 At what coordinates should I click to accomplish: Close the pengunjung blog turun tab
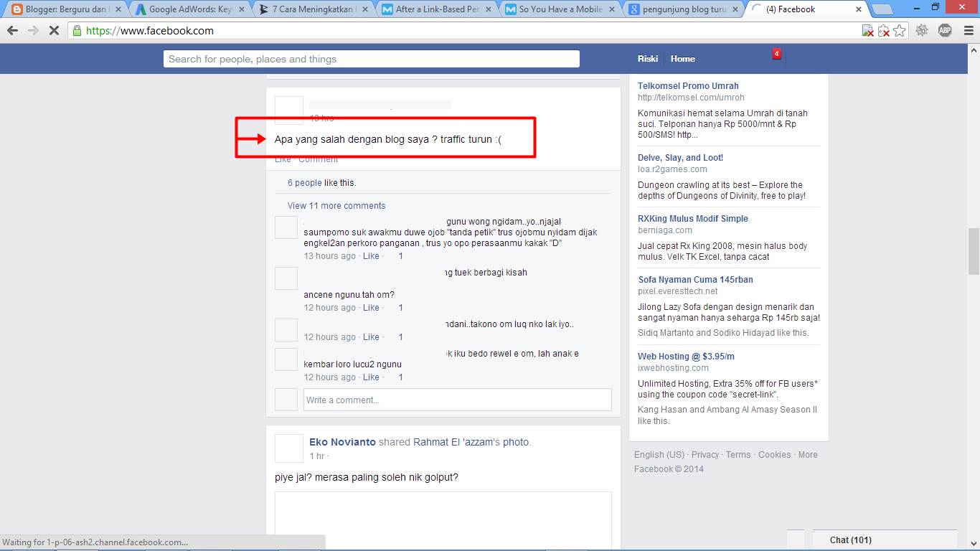[736, 9]
